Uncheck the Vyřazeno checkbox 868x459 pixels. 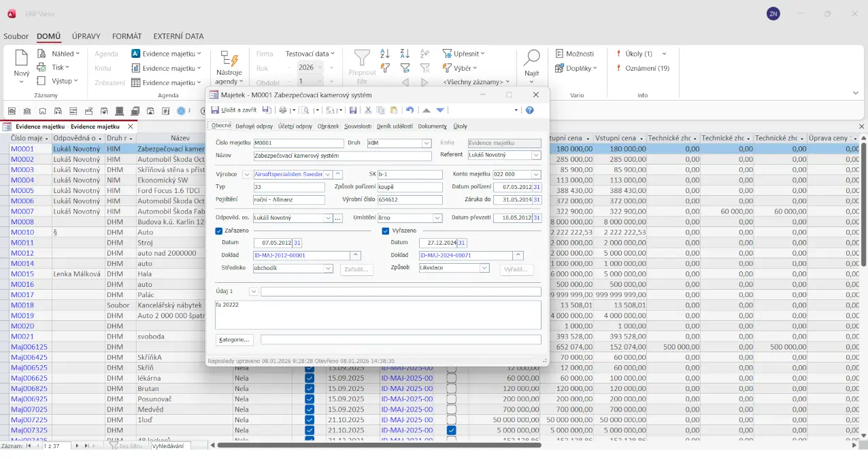click(x=386, y=231)
